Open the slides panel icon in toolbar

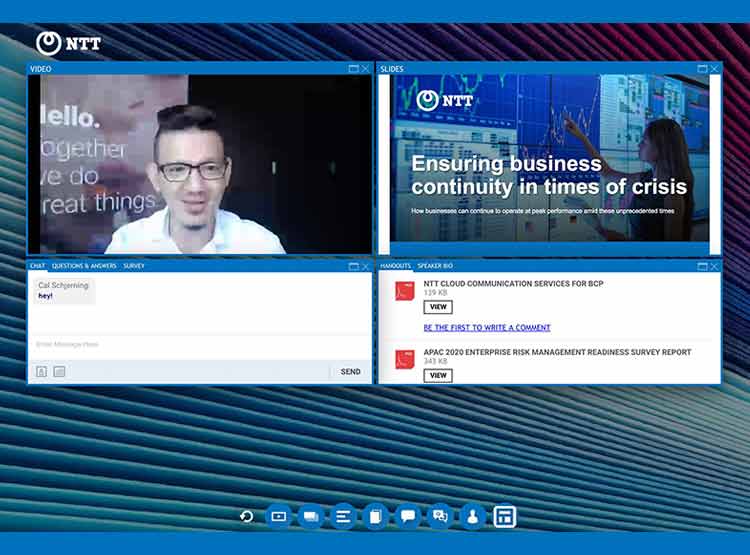coord(310,516)
